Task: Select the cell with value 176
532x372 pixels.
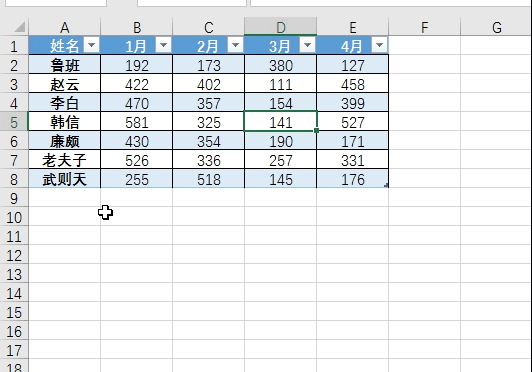Action: pyautogui.click(x=353, y=179)
